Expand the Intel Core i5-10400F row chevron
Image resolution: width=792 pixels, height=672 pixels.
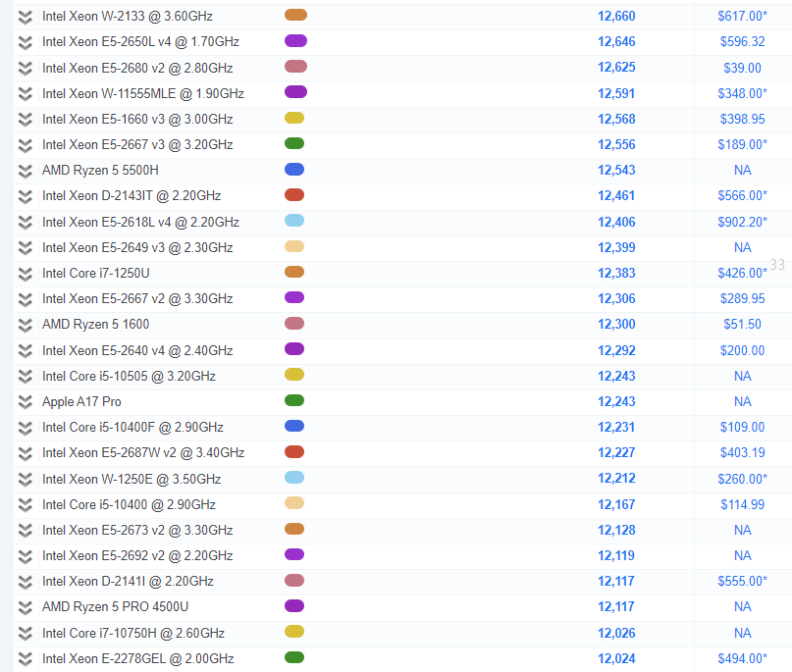click(26, 428)
